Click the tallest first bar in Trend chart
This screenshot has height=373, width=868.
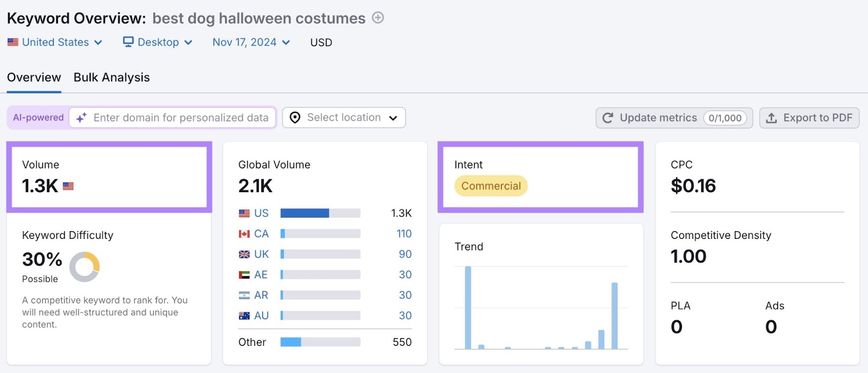468,307
